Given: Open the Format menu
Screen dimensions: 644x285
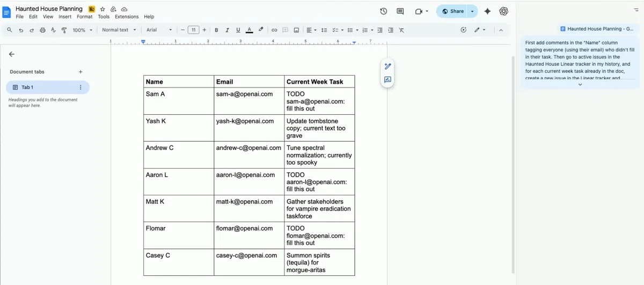Looking at the screenshot, I should [85, 17].
